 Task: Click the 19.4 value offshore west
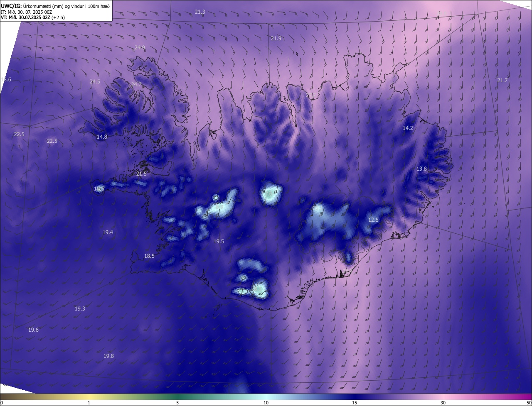108,232
